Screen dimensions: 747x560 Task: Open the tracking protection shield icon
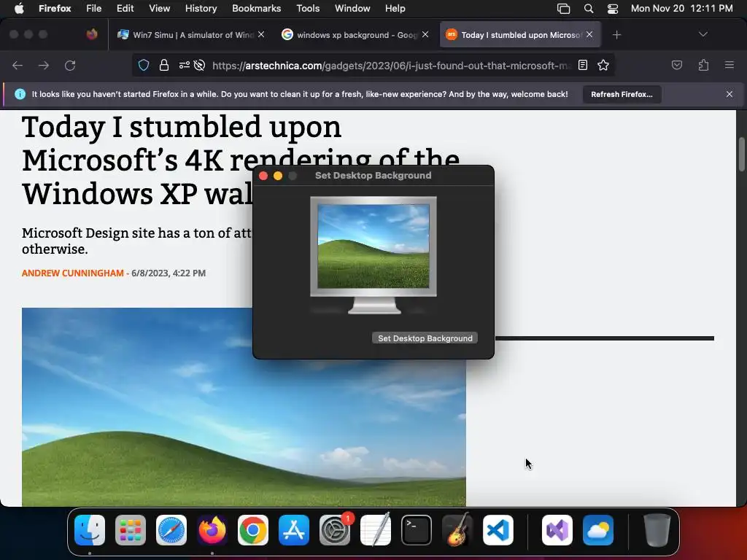click(144, 65)
